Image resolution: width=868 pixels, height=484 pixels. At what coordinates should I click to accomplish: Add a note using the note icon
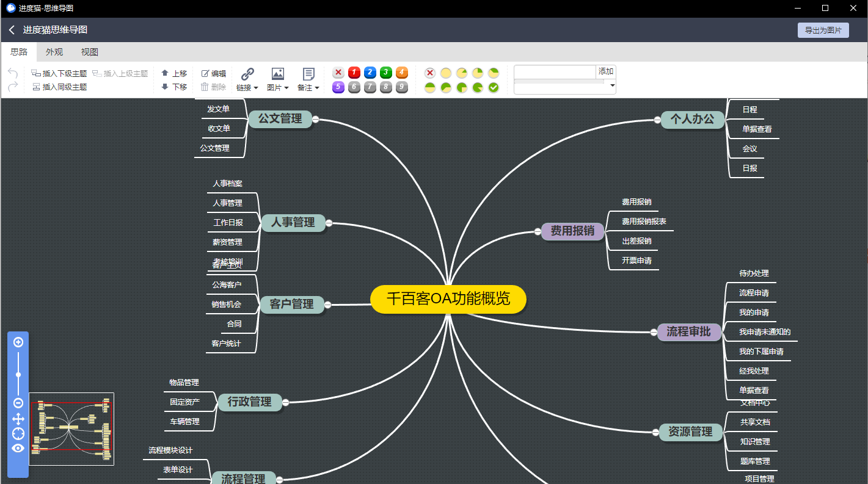coord(308,74)
